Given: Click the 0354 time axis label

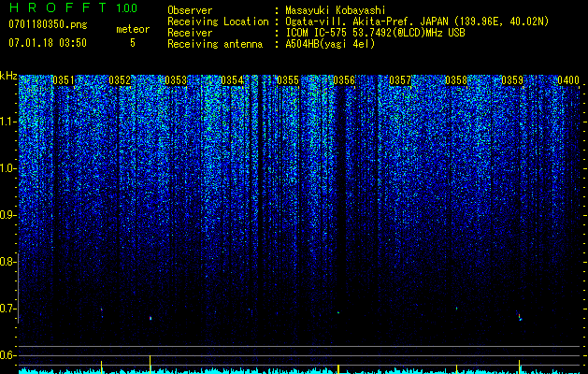Looking at the screenshot, I should tap(232, 80).
